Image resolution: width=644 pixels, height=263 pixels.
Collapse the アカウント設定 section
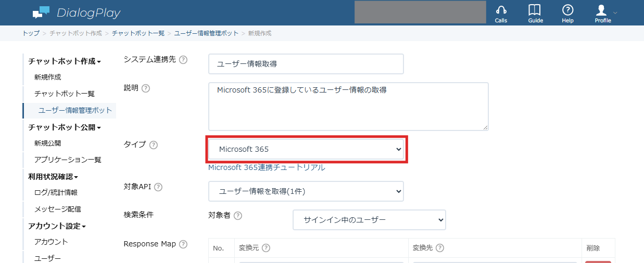click(57, 226)
